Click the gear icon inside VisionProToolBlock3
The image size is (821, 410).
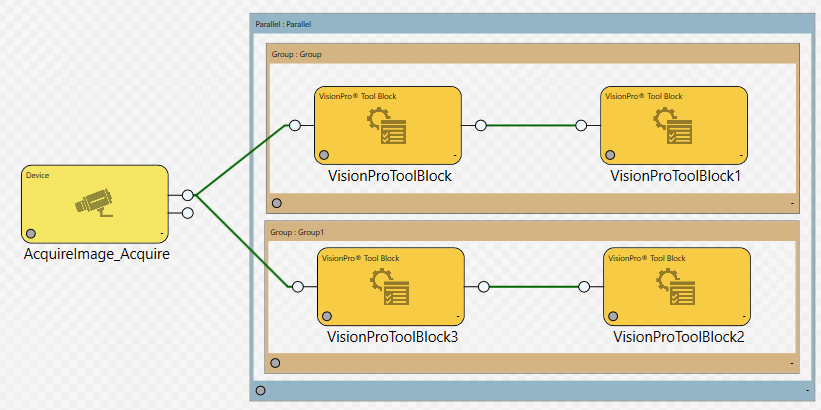[x=390, y=288]
